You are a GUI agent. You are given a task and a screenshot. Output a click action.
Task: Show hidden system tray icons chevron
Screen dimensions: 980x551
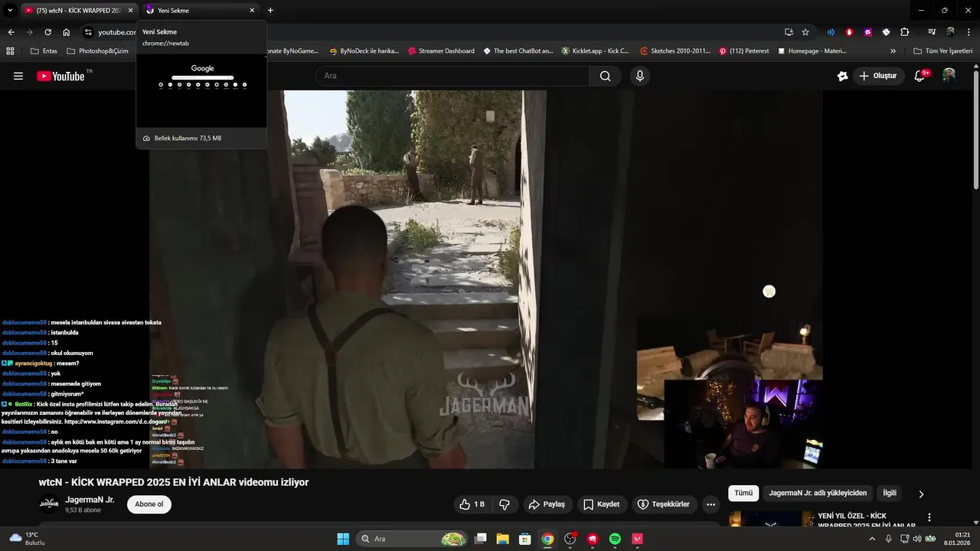click(x=871, y=539)
